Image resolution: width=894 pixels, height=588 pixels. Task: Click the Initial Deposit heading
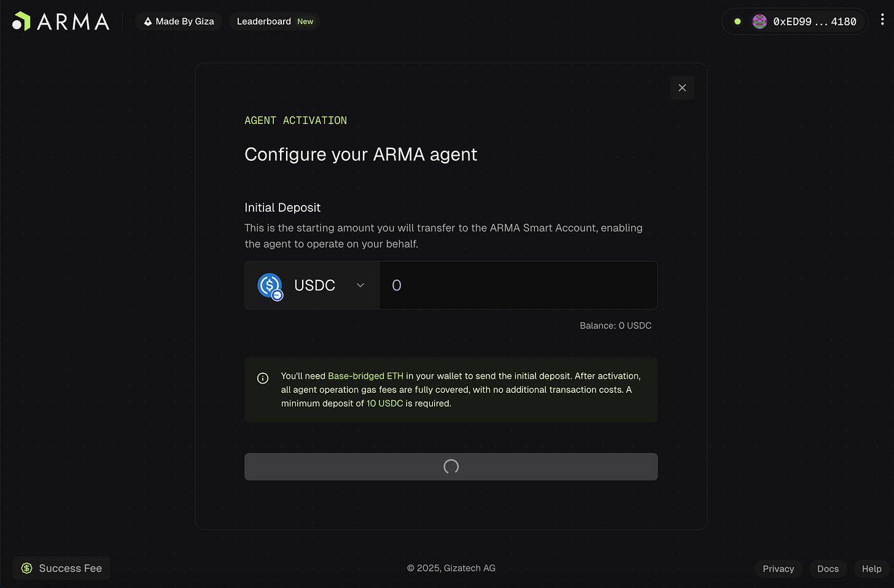tap(282, 207)
